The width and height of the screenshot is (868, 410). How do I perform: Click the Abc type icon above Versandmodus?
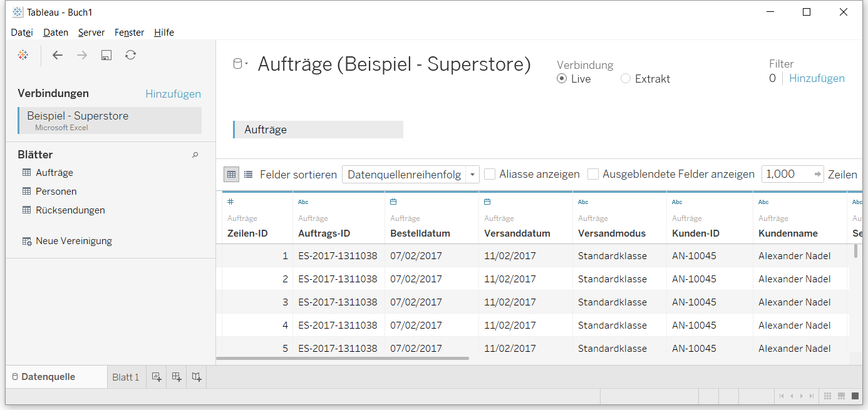point(583,202)
